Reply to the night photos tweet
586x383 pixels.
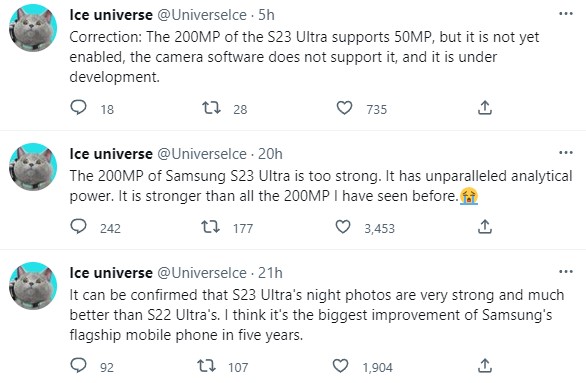pyautogui.click(x=78, y=365)
